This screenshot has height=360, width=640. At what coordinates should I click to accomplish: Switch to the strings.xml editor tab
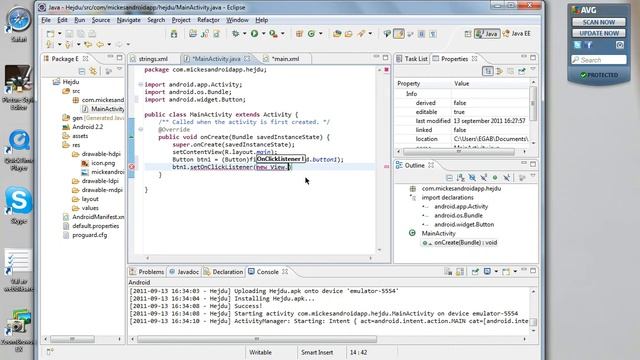click(x=153, y=59)
